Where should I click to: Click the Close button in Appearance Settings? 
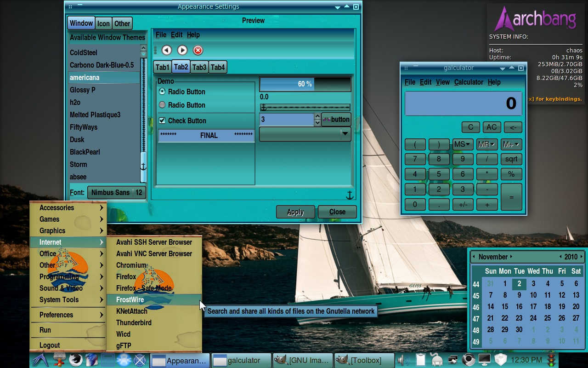[x=337, y=212]
